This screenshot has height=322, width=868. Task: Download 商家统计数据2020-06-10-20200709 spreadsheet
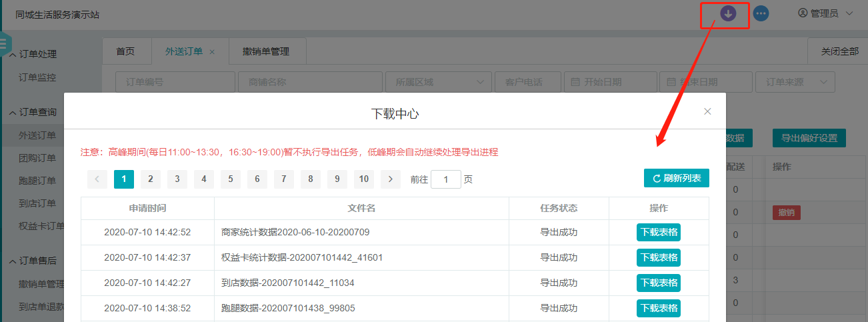click(659, 232)
